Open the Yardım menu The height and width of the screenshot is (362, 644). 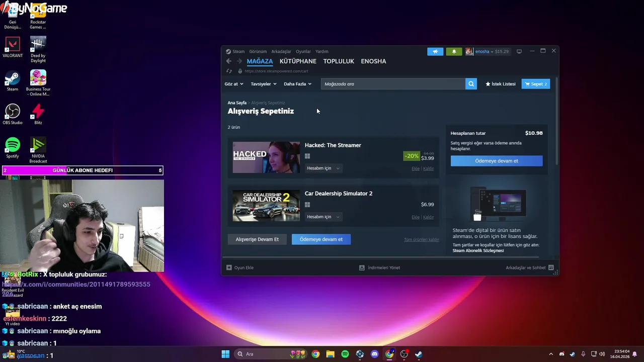[x=322, y=51]
